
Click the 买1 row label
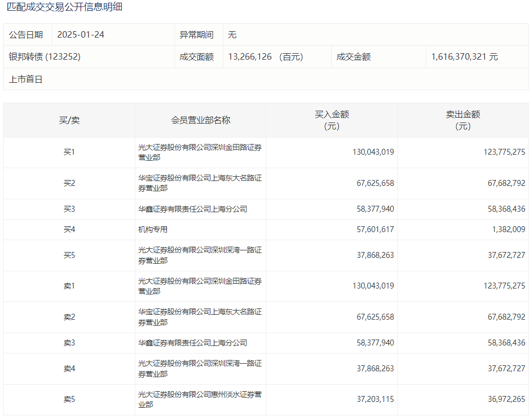coord(69,153)
